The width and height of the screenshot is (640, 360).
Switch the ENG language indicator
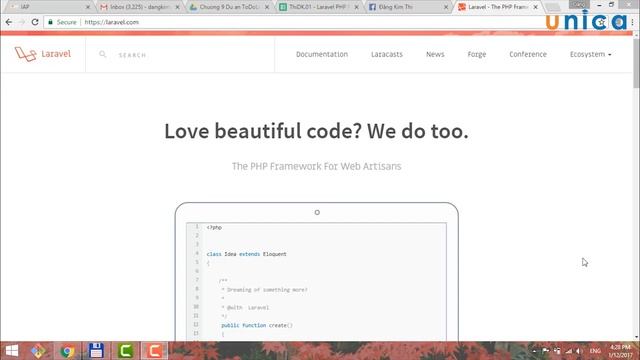[x=595, y=351]
